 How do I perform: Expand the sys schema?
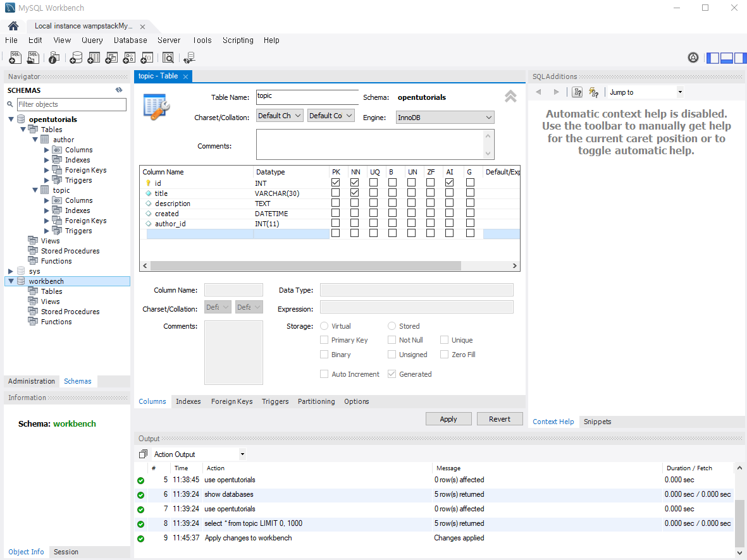(11, 271)
